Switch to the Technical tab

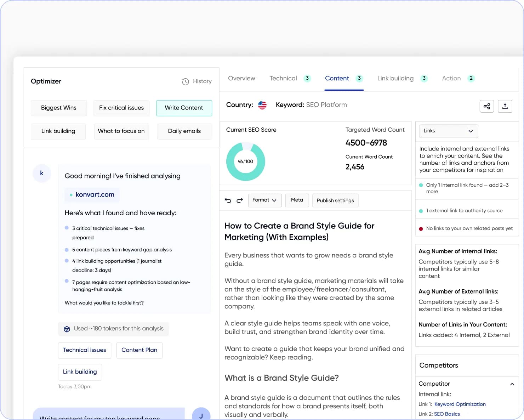(283, 78)
